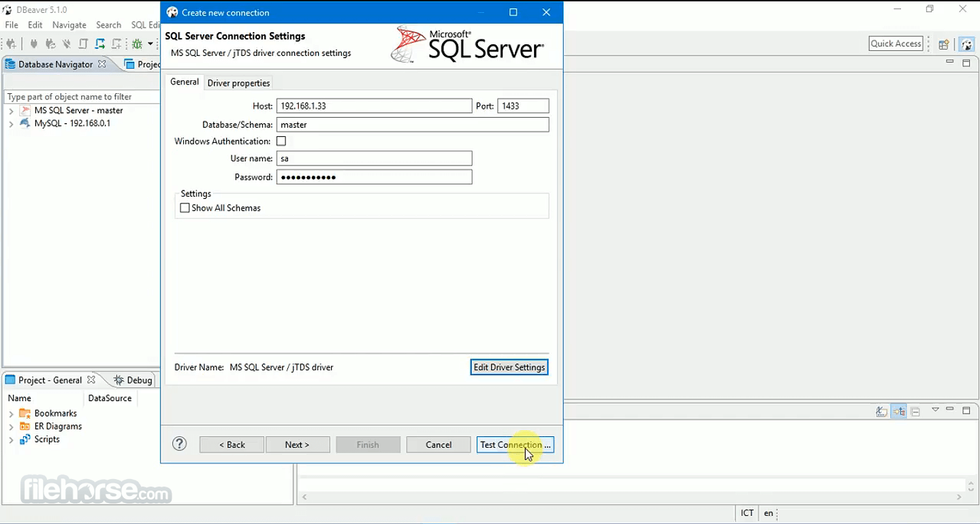The image size is (980, 524).
Task: Select the Database Navigator tab
Action: 56,64
